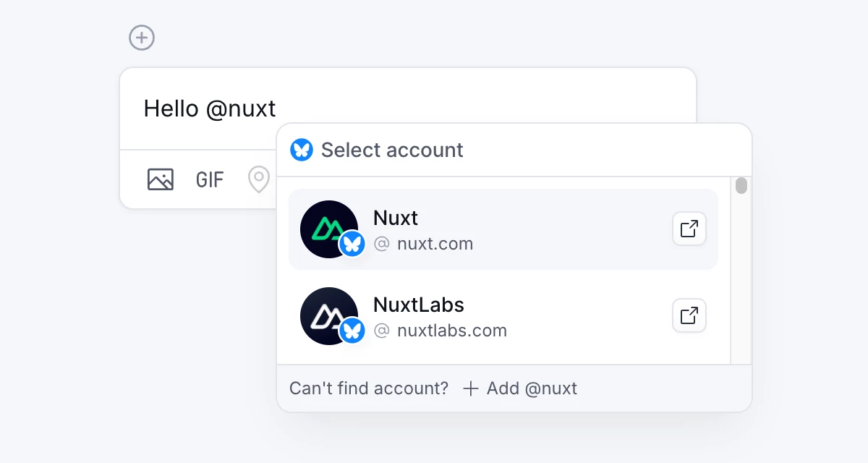Click the Can't find account? text
Screen dimensions: 868x463
coord(368,388)
